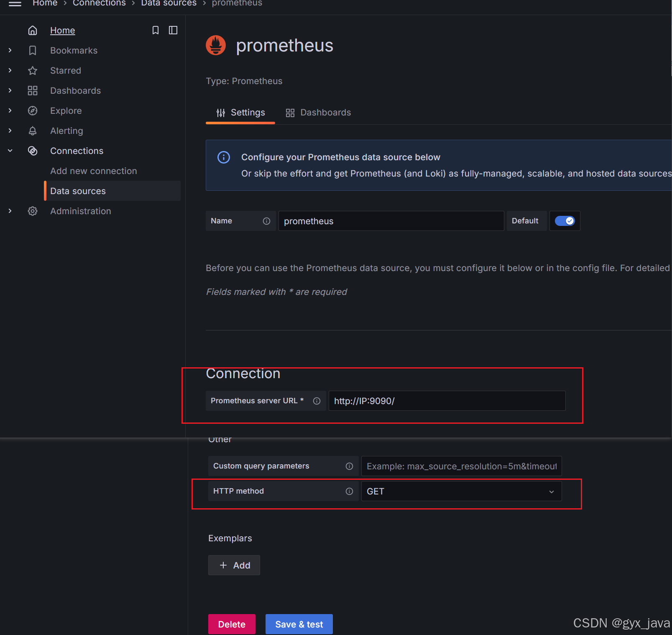Open Alerting in the sidebar
Image resolution: width=672 pixels, height=635 pixels.
66,131
